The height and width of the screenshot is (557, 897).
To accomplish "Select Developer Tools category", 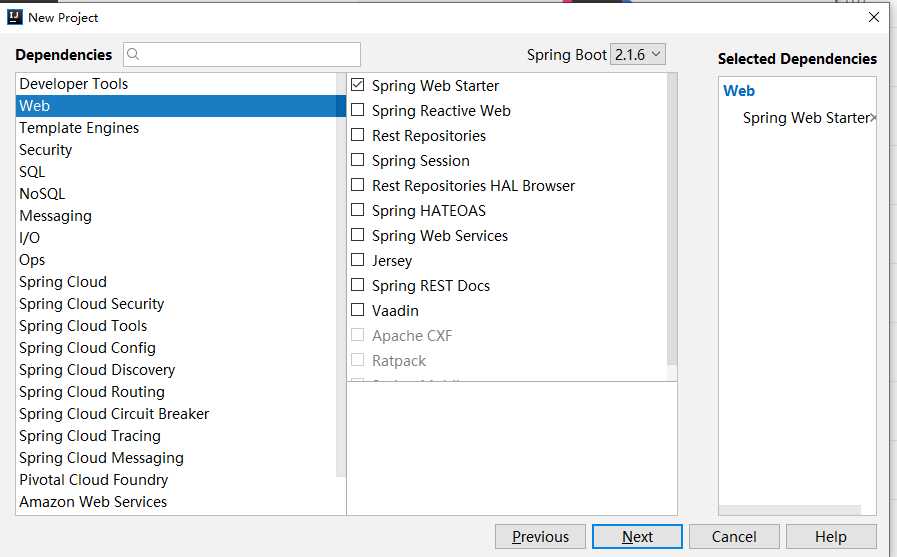I will pos(181,83).
